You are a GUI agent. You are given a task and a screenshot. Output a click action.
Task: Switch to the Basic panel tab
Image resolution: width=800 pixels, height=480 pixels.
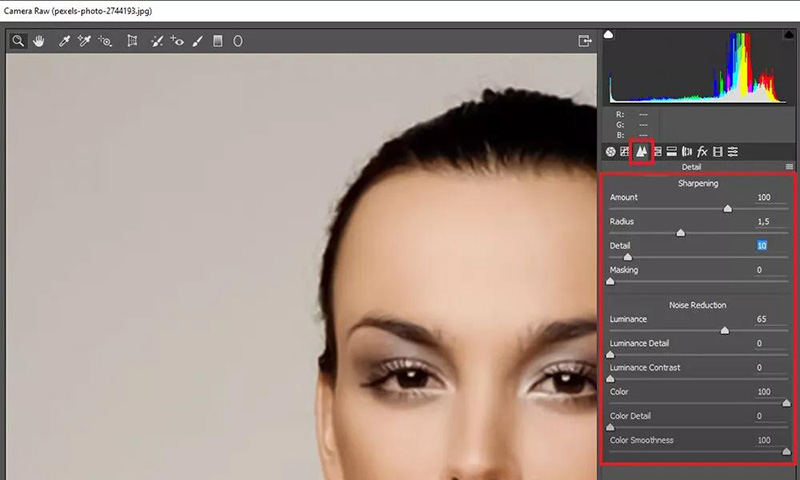(610, 151)
